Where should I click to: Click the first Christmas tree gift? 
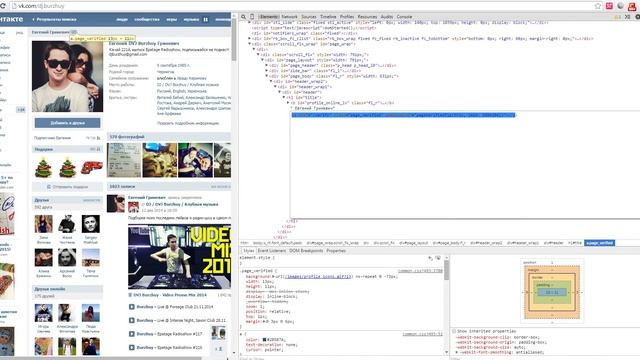[x=43, y=167]
